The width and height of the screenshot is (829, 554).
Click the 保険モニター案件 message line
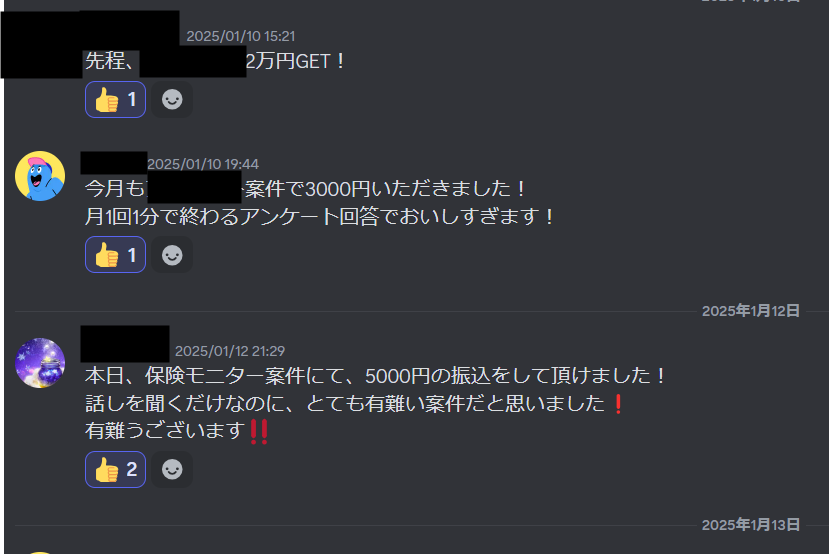point(376,376)
